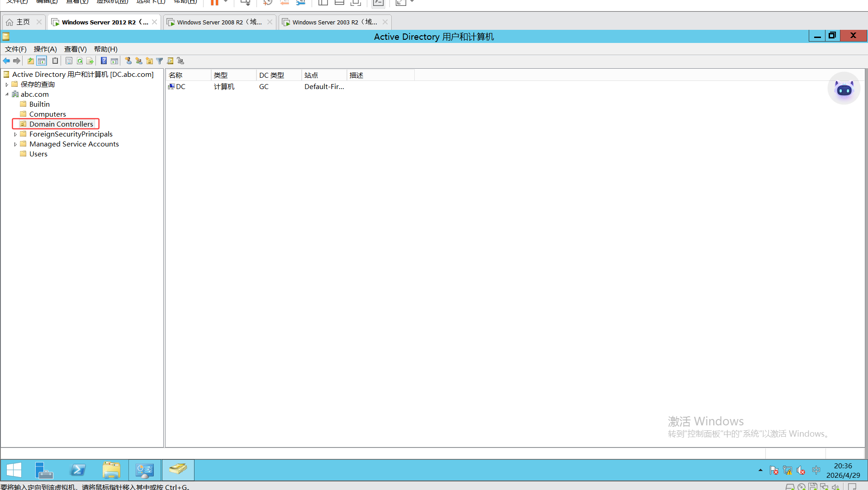Expand the Managed Service Accounts node arrow
This screenshot has height=490, width=868.
[x=15, y=144]
